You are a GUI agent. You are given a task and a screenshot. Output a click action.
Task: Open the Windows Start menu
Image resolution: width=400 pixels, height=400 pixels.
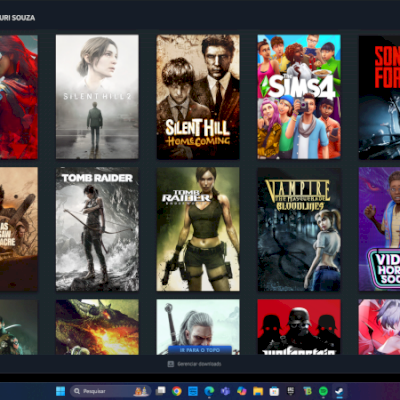(61, 391)
